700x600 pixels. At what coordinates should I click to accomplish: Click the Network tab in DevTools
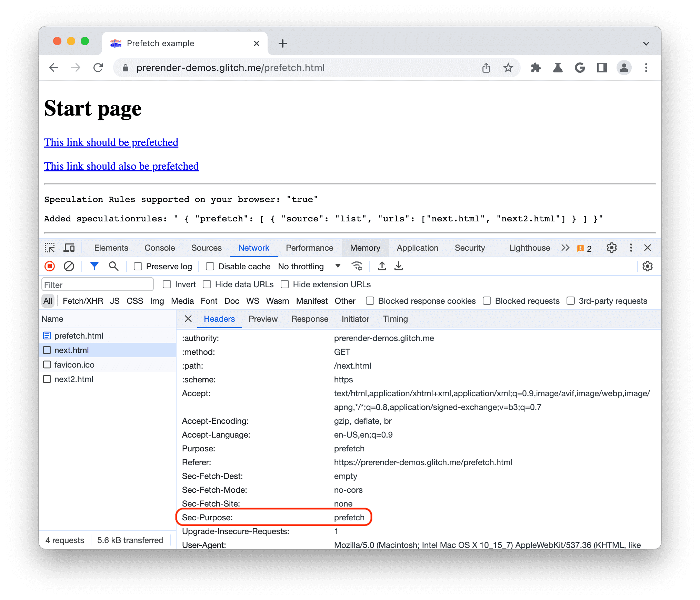(253, 249)
